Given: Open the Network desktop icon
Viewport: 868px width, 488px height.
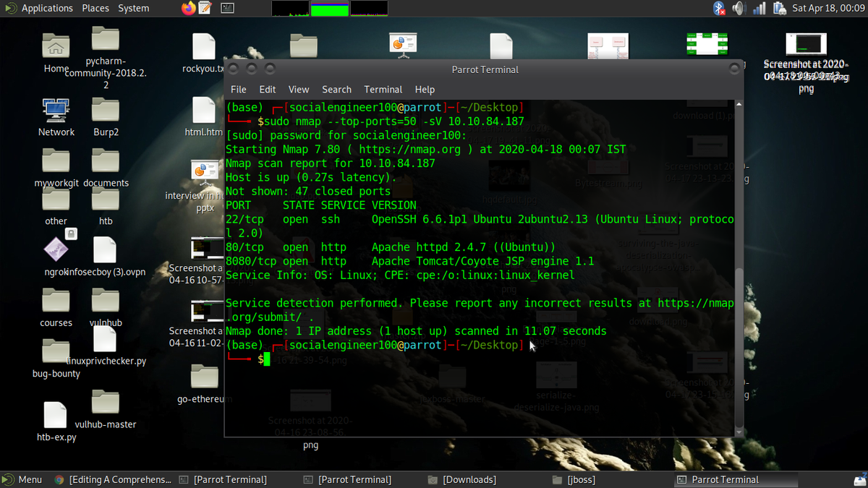Looking at the screenshot, I should coord(56,118).
